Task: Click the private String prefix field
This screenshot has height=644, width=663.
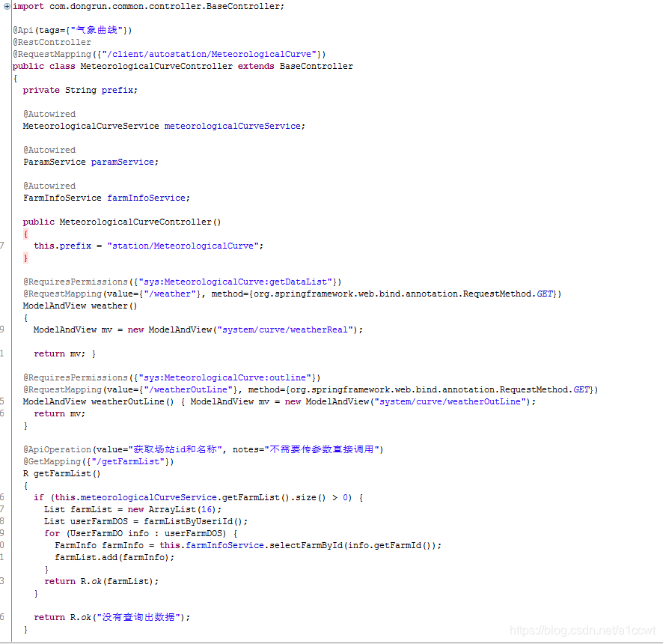Action: [x=80, y=90]
